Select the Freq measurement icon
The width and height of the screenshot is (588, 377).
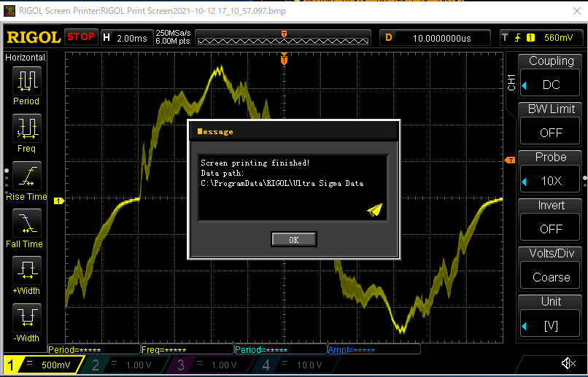26,128
